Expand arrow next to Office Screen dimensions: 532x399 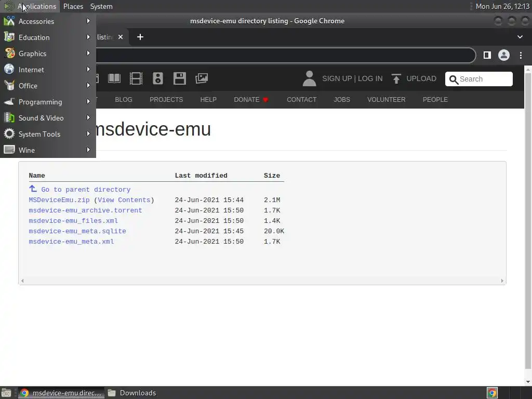(x=88, y=86)
